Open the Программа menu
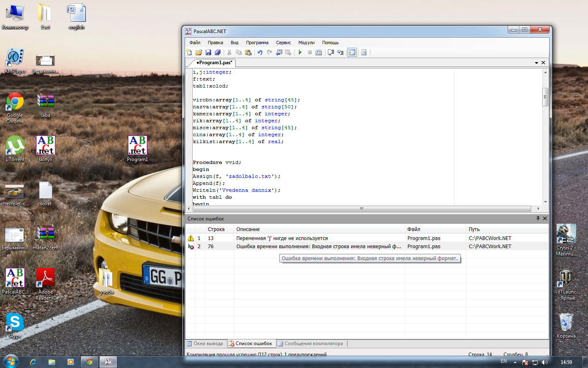Image resolution: width=588 pixels, height=368 pixels. [257, 43]
